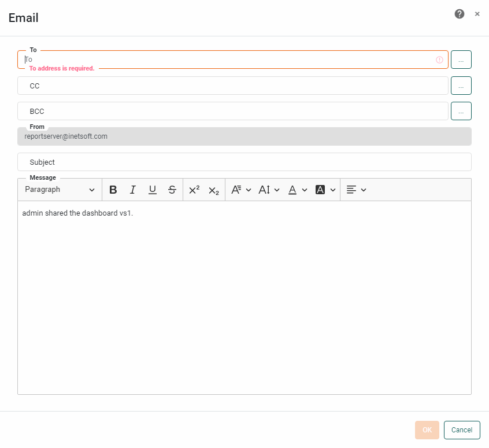The width and height of the screenshot is (489, 448).
Task: Open the address picker beside CC field
Action: tap(461, 85)
